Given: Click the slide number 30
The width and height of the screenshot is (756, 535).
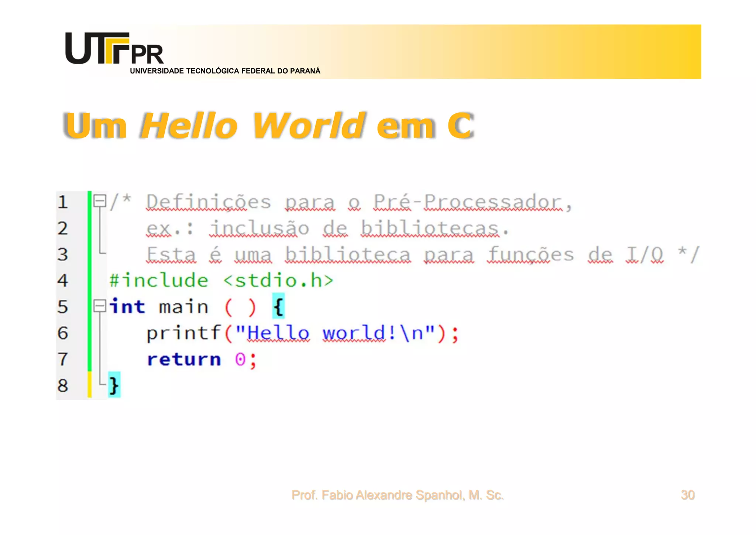Looking at the screenshot, I should (x=688, y=495).
